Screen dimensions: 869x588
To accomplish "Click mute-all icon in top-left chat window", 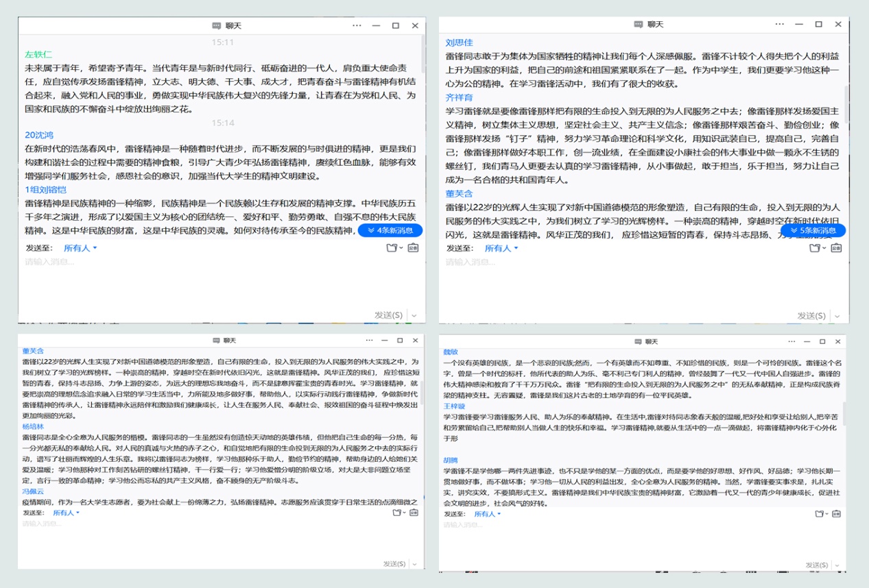I will 413,248.
